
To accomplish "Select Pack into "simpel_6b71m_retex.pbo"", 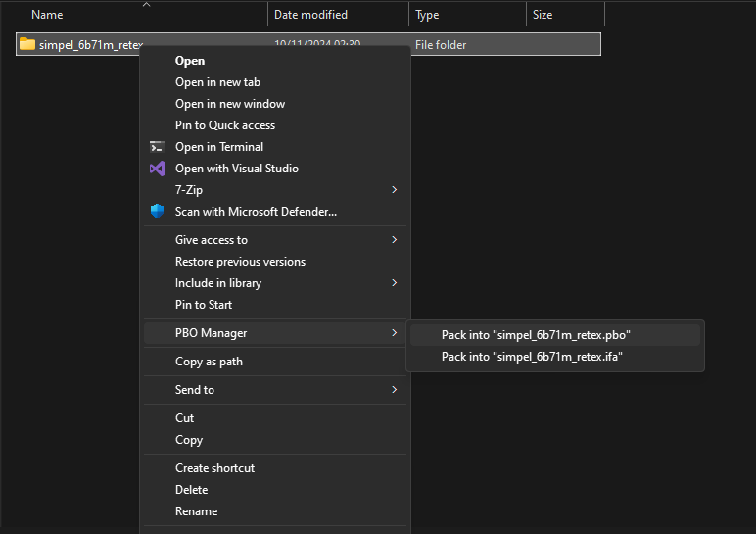I will tap(536, 335).
